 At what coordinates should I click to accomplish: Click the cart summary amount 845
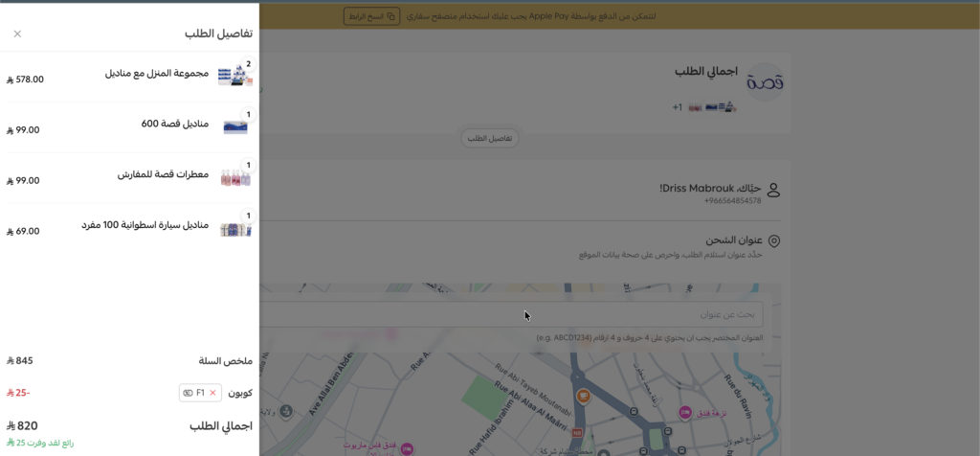coord(20,361)
